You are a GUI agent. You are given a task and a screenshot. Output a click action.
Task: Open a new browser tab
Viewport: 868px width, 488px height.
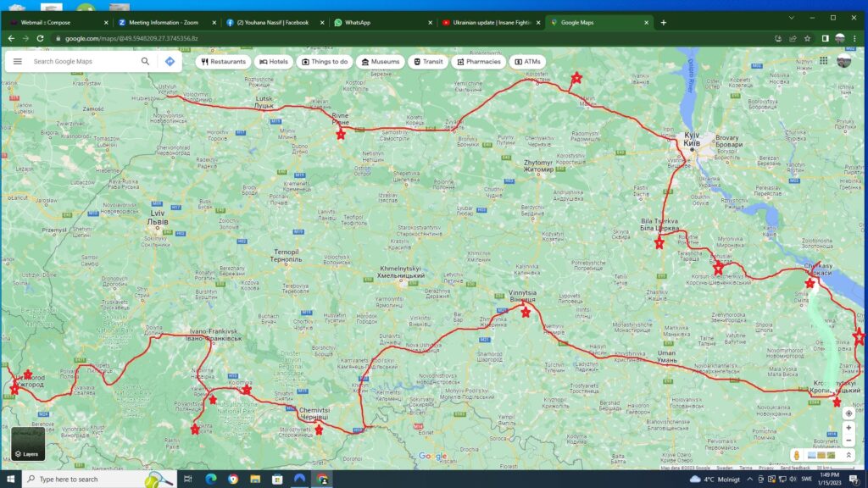click(663, 23)
